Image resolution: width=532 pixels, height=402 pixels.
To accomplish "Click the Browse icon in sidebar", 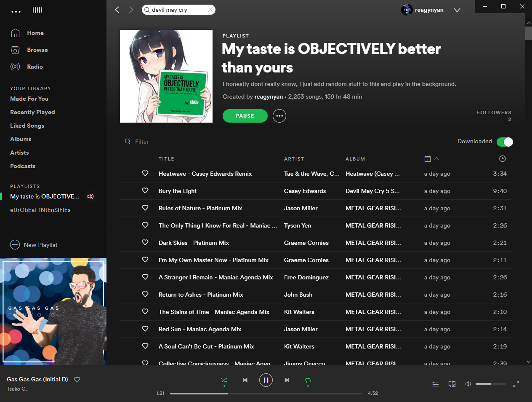I will coord(15,50).
